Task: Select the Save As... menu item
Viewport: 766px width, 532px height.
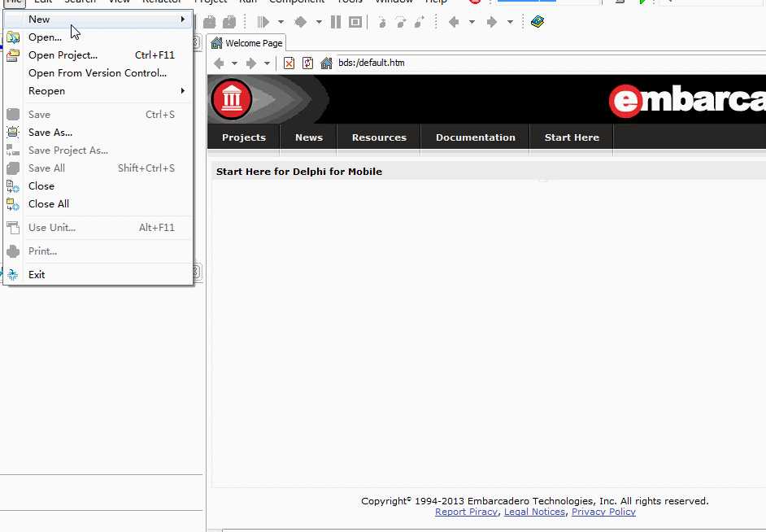Action: pos(98,133)
